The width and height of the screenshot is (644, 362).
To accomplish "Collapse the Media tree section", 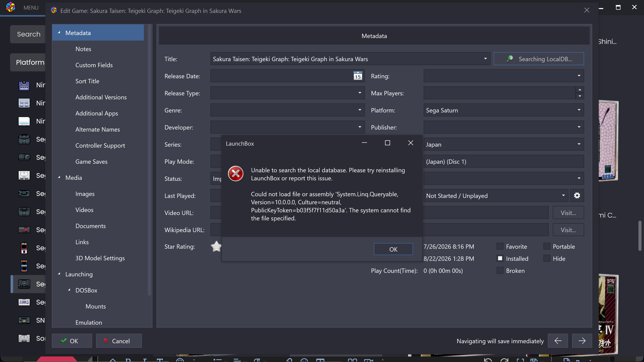I will point(59,177).
